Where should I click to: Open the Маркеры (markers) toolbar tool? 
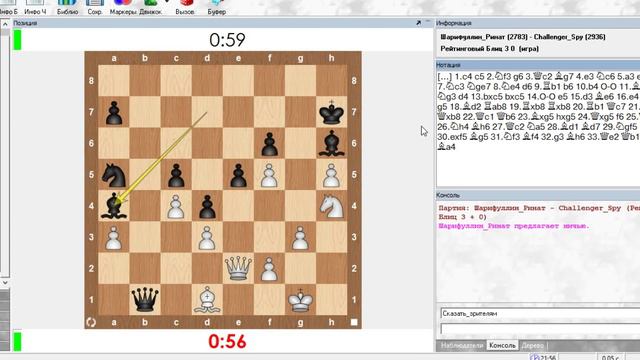123,7
